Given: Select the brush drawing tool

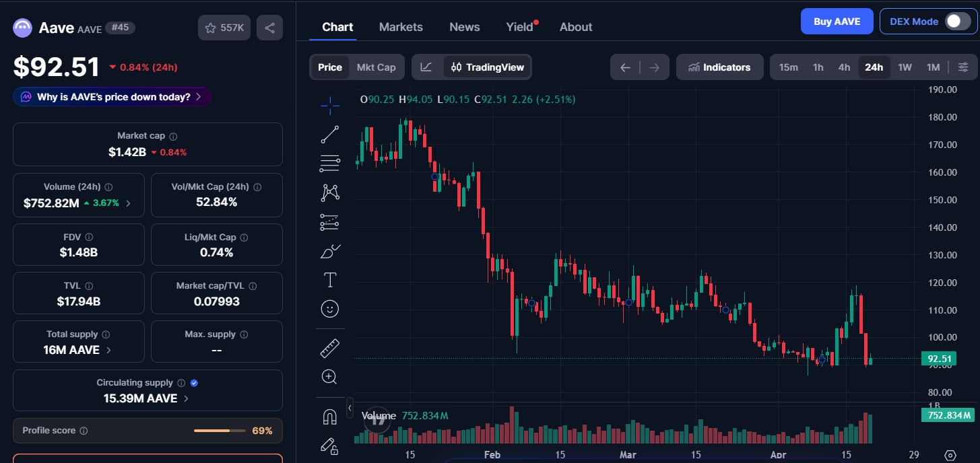Looking at the screenshot, I should point(330,250).
